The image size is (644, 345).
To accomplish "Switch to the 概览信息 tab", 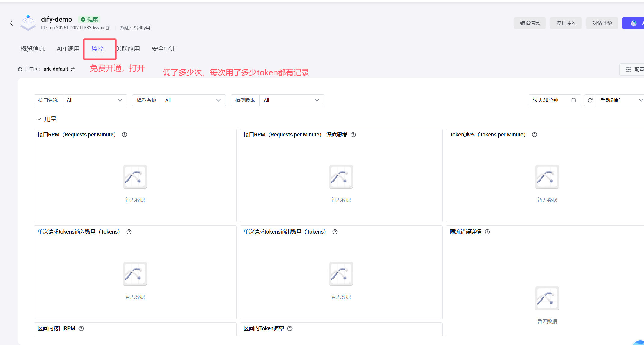I will tap(33, 49).
